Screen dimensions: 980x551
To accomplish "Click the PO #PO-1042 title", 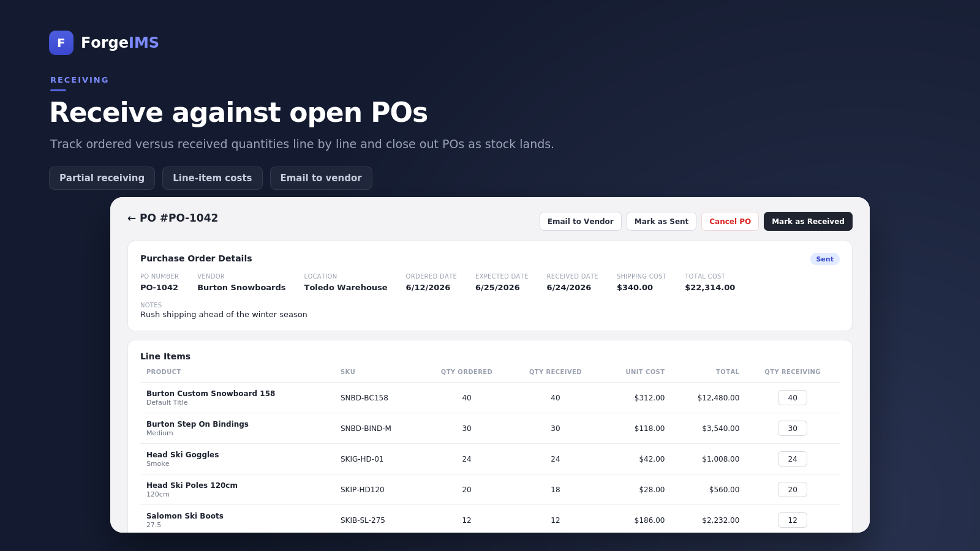I will point(179,218).
